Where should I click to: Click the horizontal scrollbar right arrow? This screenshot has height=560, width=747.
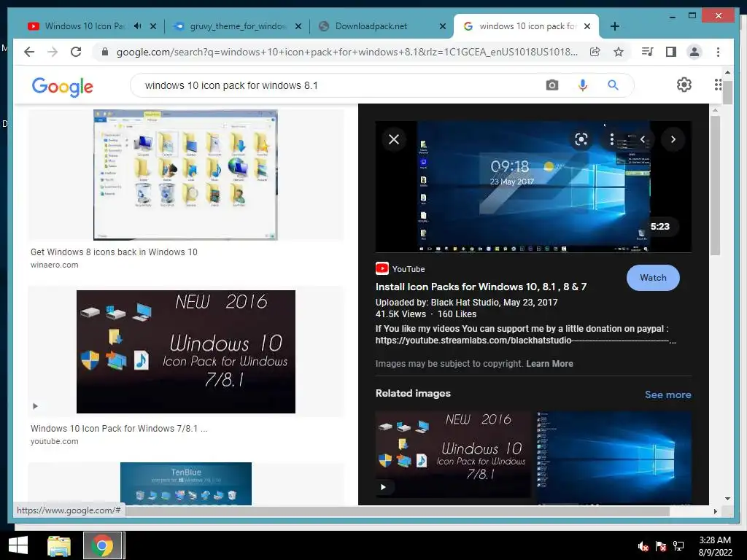pyautogui.click(x=715, y=511)
